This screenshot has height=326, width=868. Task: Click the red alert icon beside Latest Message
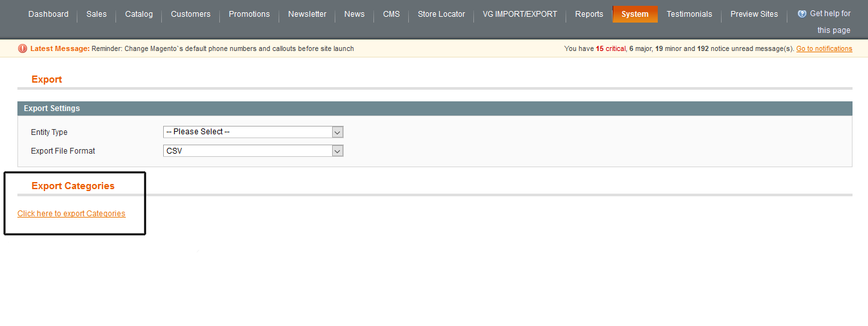[23, 48]
